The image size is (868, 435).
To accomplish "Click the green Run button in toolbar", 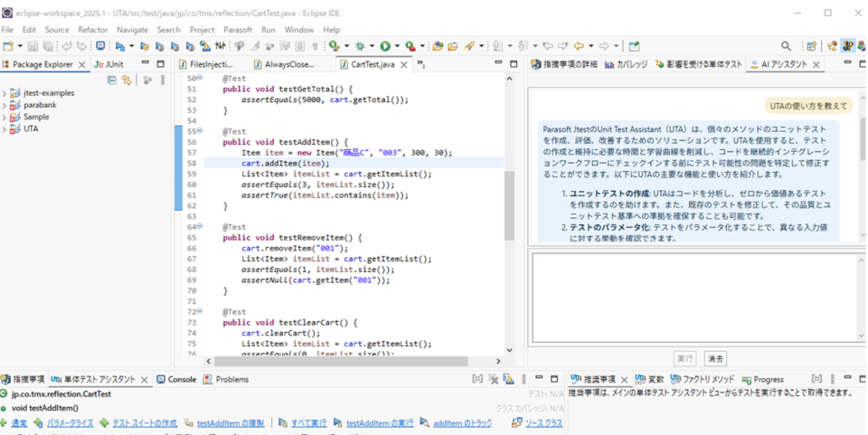I will point(384,46).
